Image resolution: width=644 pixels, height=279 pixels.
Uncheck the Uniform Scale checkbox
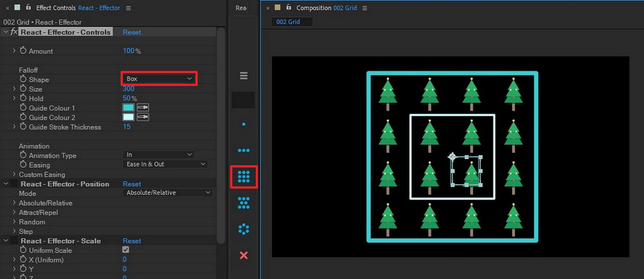coord(126,250)
